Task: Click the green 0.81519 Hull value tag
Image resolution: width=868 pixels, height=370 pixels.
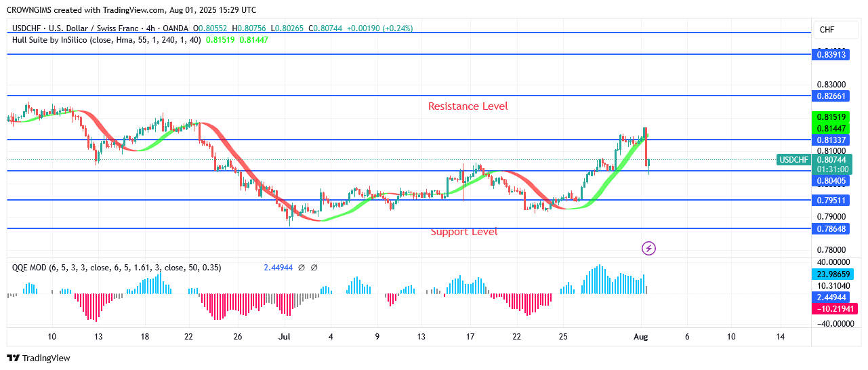Action: tap(831, 117)
